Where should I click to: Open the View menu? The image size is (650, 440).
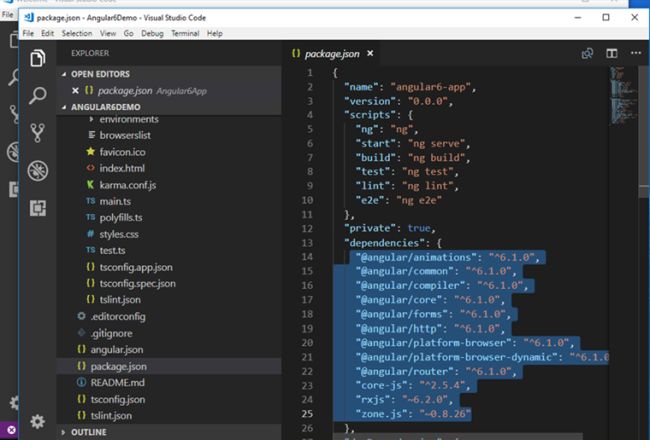[x=108, y=33]
